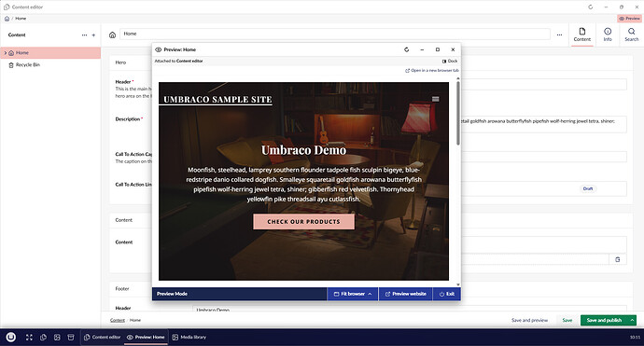Click the preview scrollbar down arrow

point(458,284)
